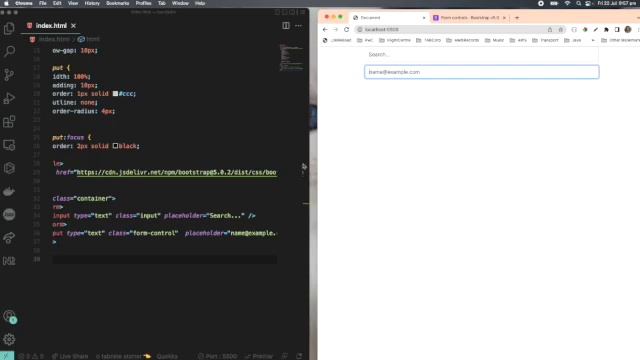Click Port : 5500 in status bar

(x=217, y=356)
